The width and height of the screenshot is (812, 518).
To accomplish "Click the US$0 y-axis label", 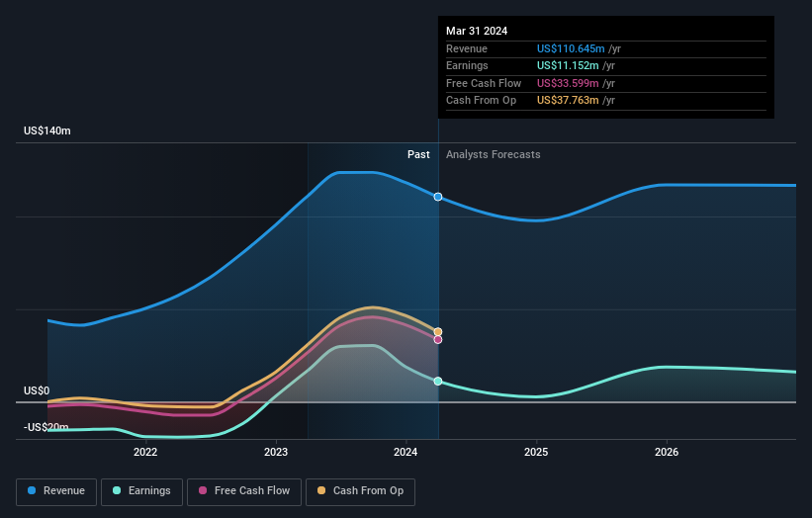I will (37, 390).
